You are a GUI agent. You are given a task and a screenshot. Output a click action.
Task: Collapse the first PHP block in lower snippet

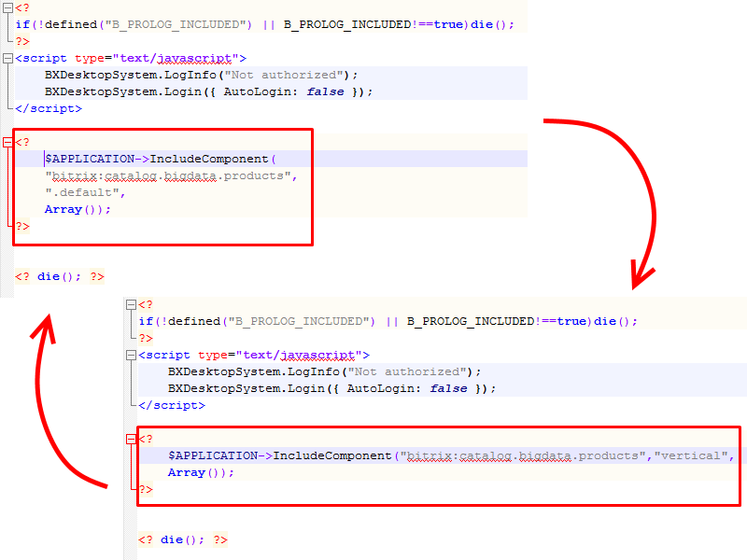tap(132, 304)
